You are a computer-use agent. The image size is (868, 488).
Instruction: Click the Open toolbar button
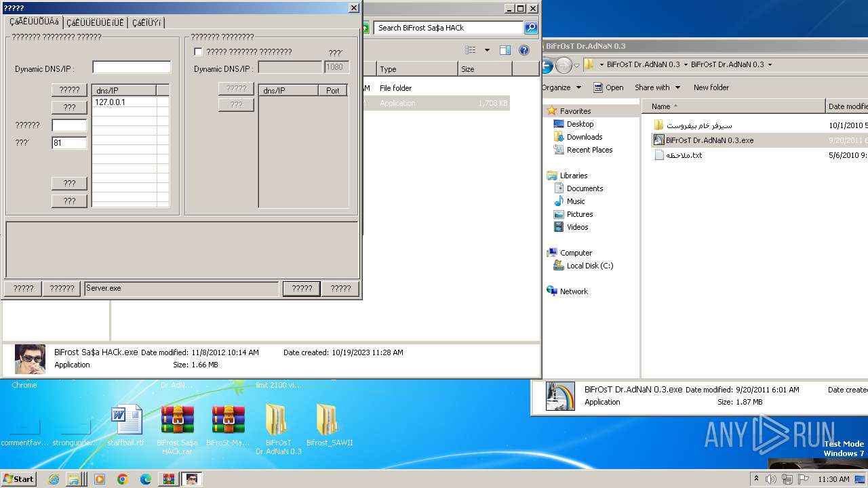608,87
